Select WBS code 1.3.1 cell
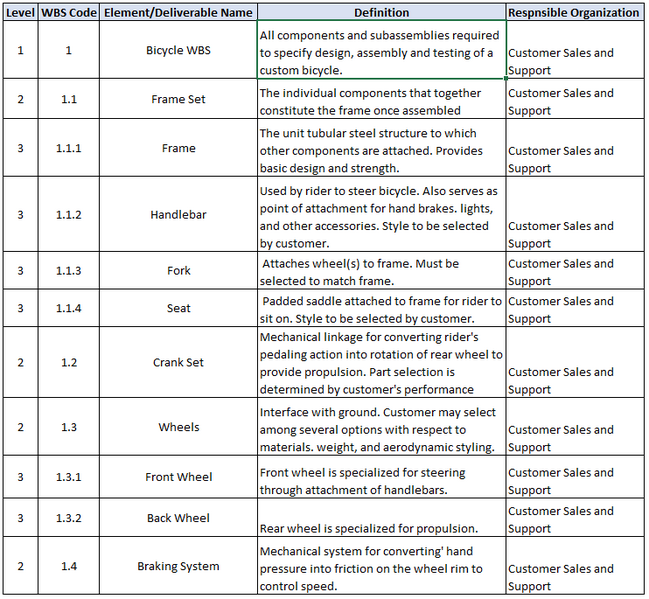 click(x=69, y=477)
